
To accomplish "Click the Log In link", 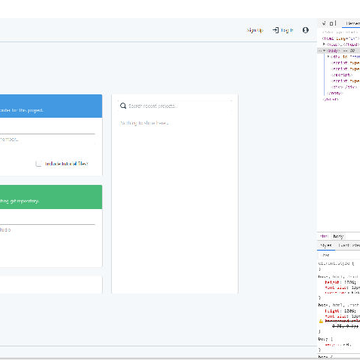I will coord(286,30).
